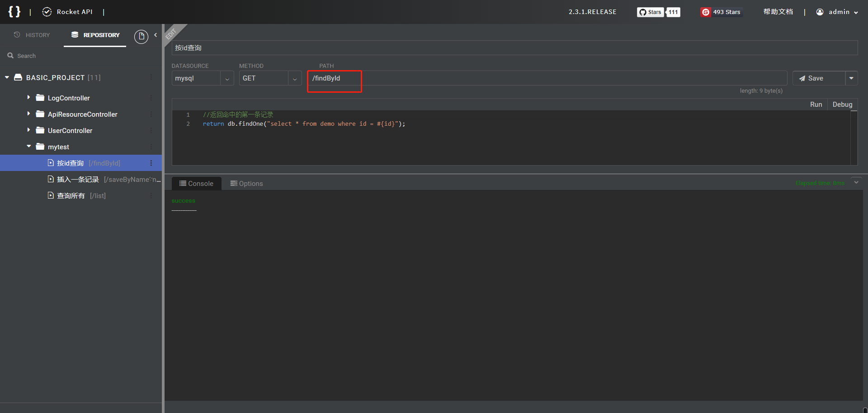Open the Save button dropdown arrow
Image resolution: width=868 pixels, height=413 pixels.
coord(851,78)
